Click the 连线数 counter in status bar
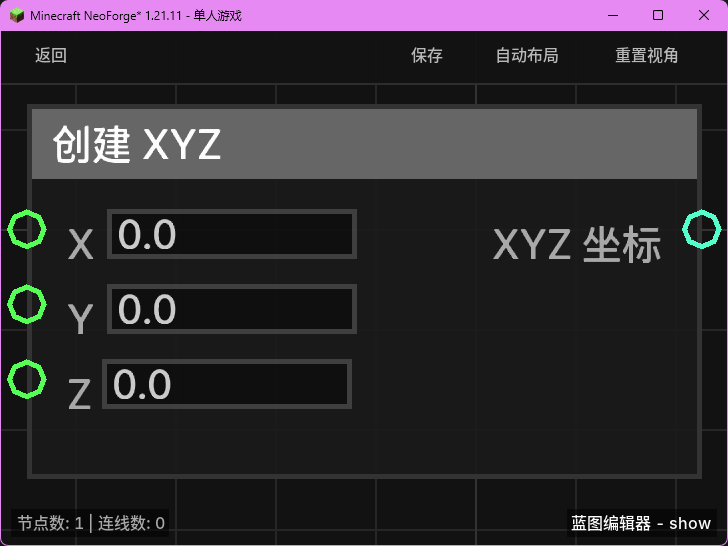This screenshot has height=546, width=728. click(131, 523)
